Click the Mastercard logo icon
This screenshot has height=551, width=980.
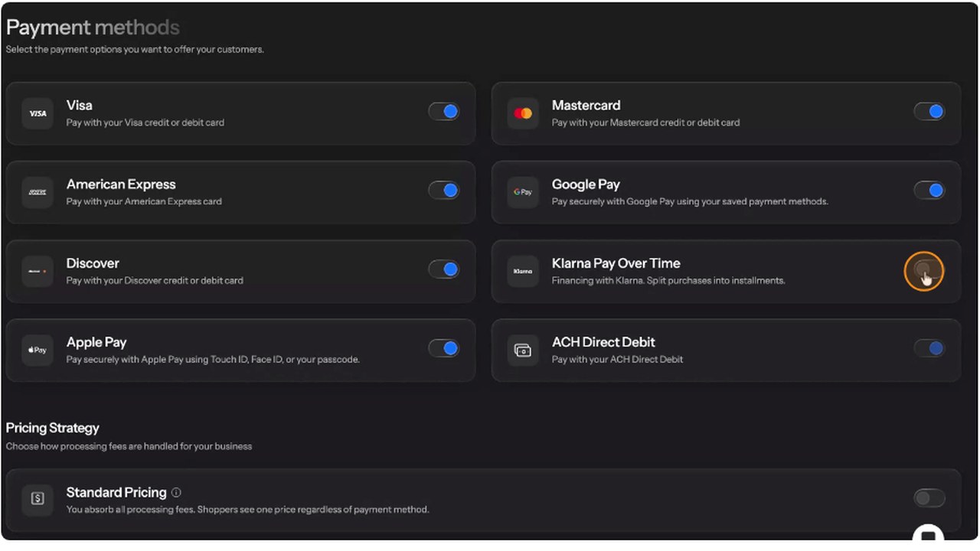(523, 113)
